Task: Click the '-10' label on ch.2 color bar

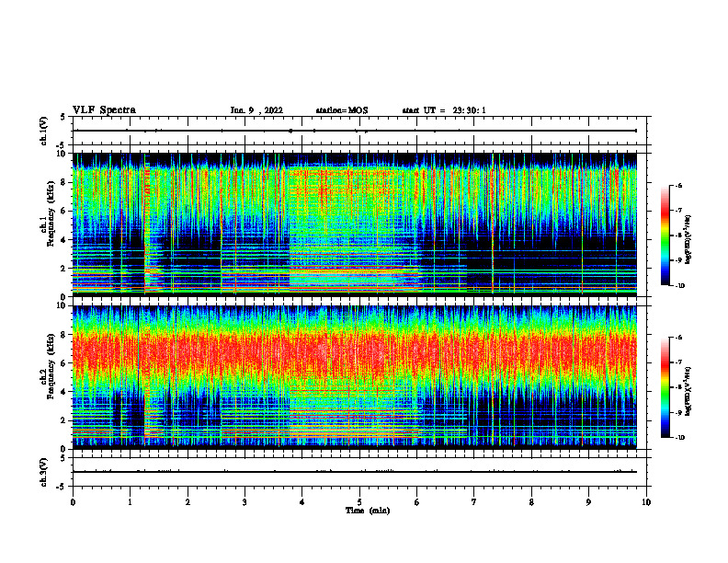Action: (679, 437)
